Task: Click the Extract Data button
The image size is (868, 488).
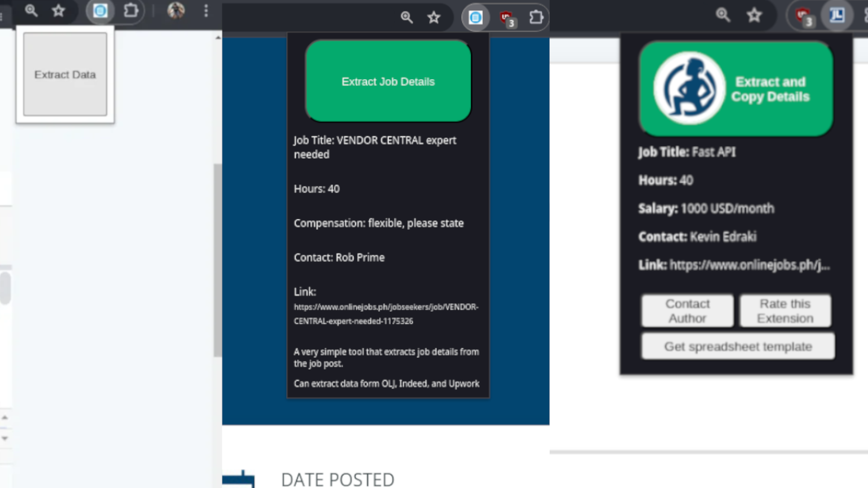Action: tap(65, 74)
